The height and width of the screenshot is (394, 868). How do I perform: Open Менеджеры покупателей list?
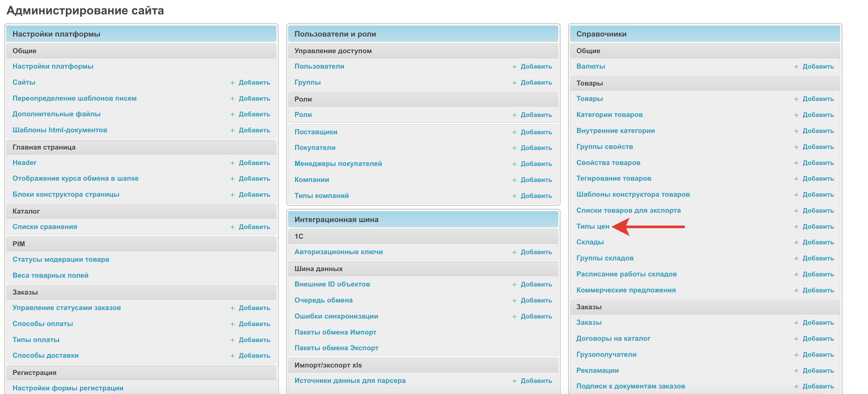pyautogui.click(x=338, y=164)
